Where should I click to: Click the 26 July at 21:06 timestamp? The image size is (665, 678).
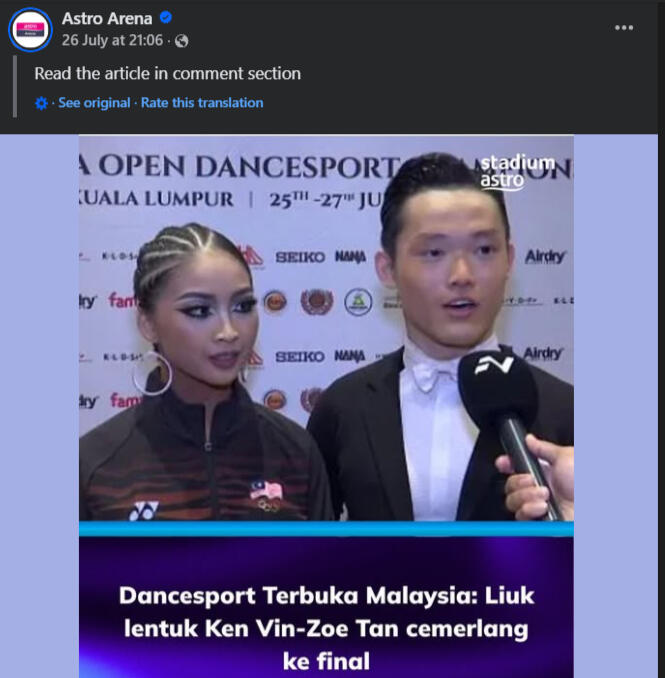tap(112, 41)
